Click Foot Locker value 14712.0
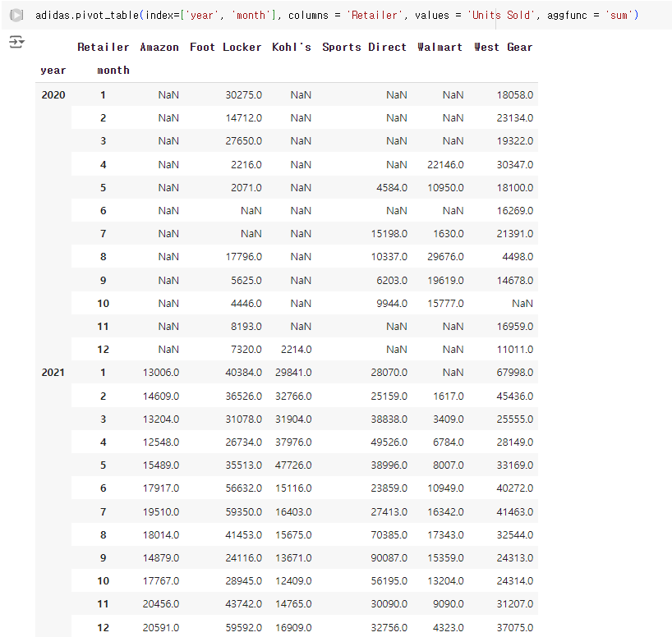 click(x=243, y=118)
